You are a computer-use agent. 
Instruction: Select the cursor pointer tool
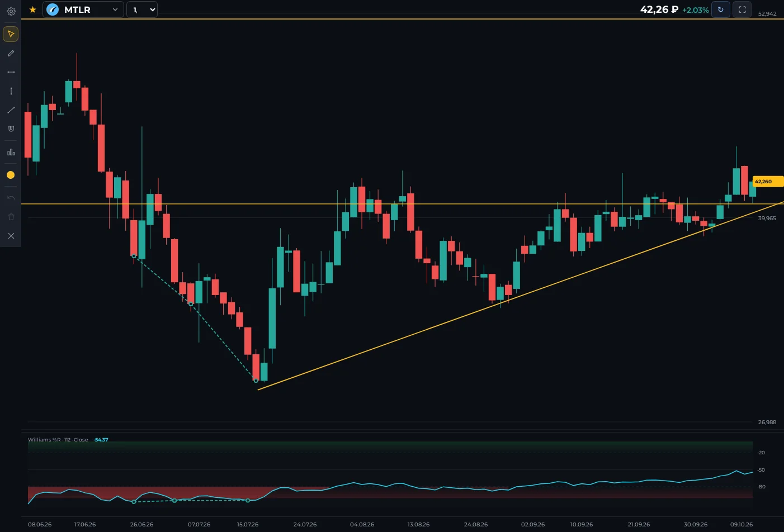click(11, 34)
